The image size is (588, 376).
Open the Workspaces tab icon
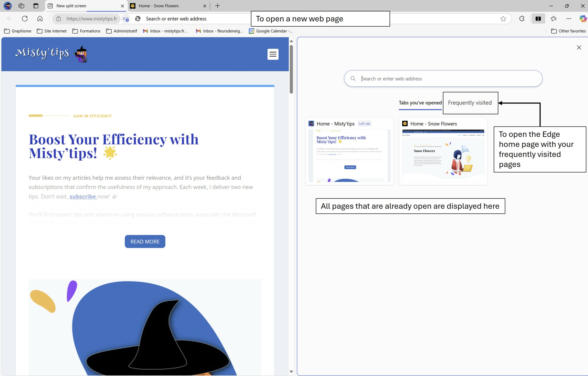click(x=21, y=6)
